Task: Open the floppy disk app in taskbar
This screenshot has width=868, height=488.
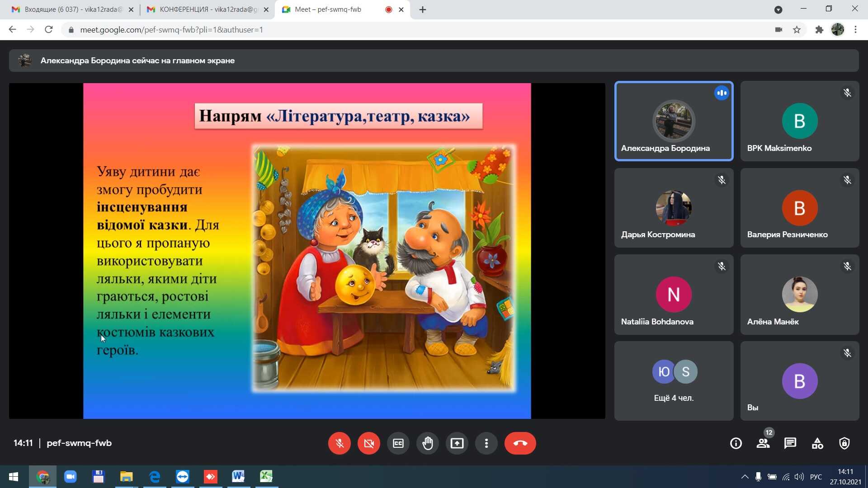Action: click(99, 477)
